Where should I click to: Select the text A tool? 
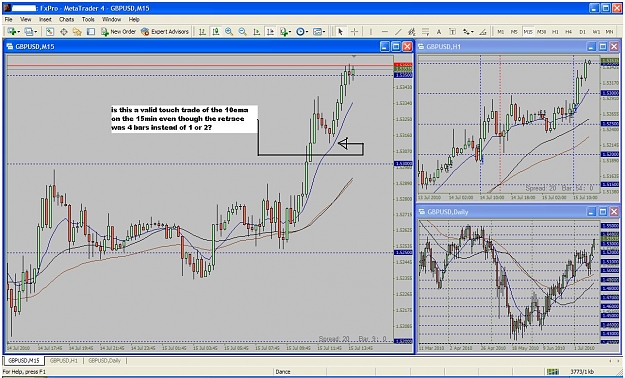[x=439, y=32]
